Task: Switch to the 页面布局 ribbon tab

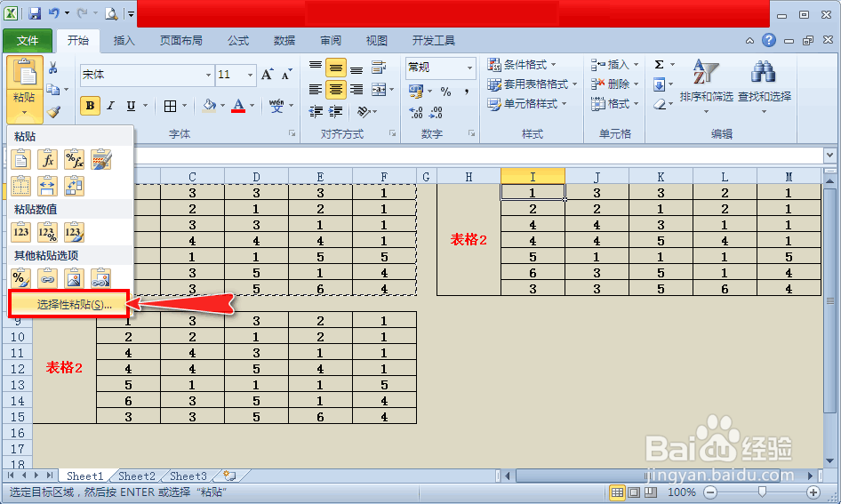Action: pos(180,41)
